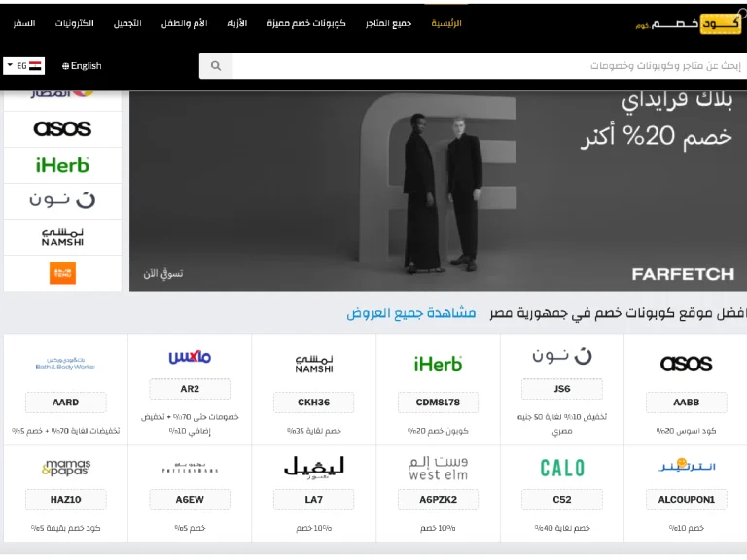
Task: Copy ASOS coupon code AABB
Action: (686, 402)
